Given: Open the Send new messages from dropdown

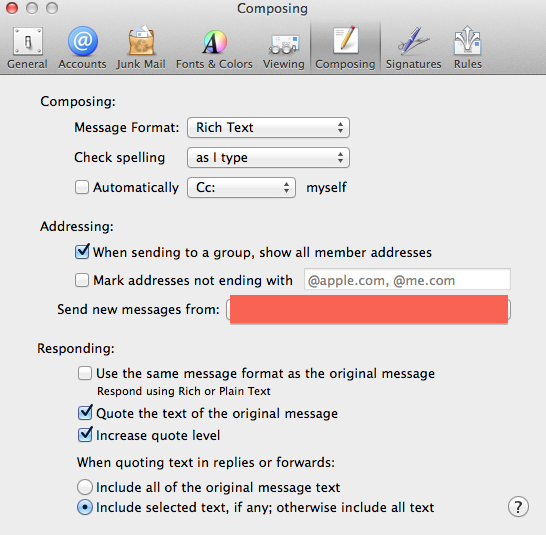Looking at the screenshot, I should [368, 309].
